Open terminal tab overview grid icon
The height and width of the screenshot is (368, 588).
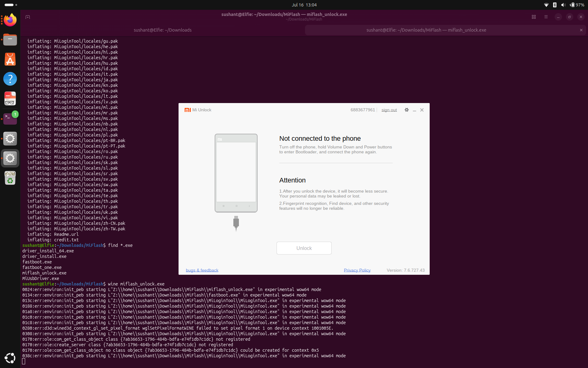click(x=534, y=17)
